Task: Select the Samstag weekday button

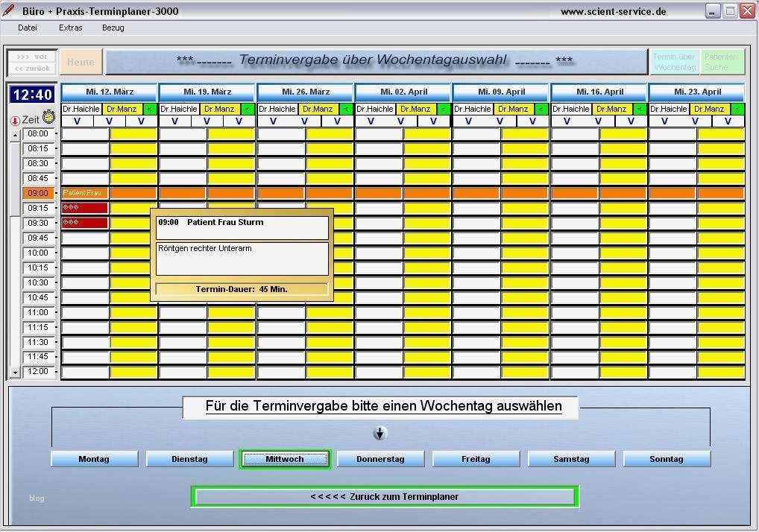Action: 571,458
